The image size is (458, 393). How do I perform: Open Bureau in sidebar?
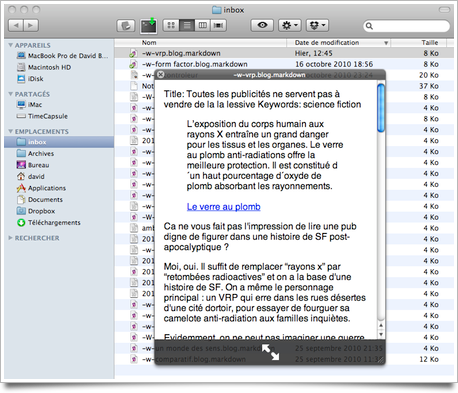click(x=59, y=165)
